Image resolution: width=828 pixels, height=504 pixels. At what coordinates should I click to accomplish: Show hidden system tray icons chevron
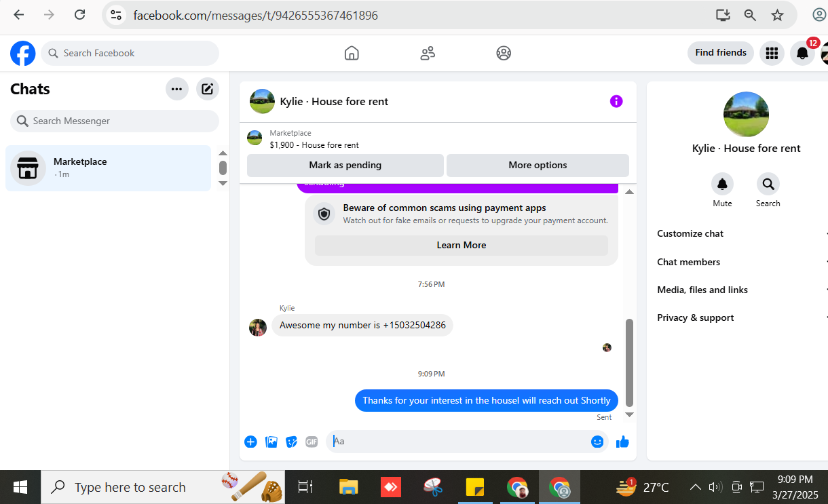pos(696,487)
